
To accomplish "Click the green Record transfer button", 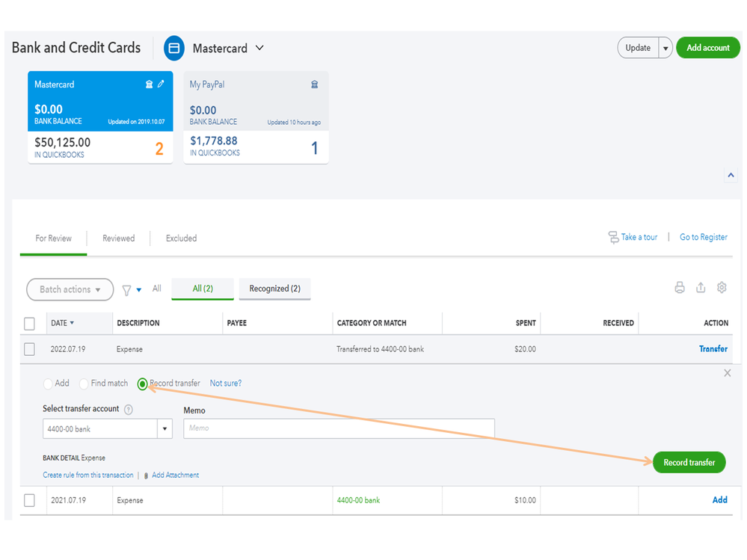I will (x=689, y=462).
